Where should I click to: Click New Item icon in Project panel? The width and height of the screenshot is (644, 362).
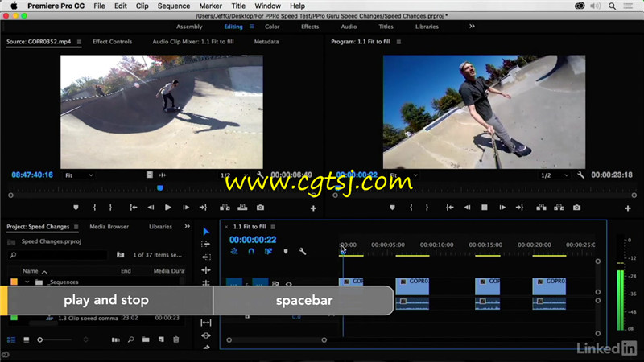(x=161, y=339)
